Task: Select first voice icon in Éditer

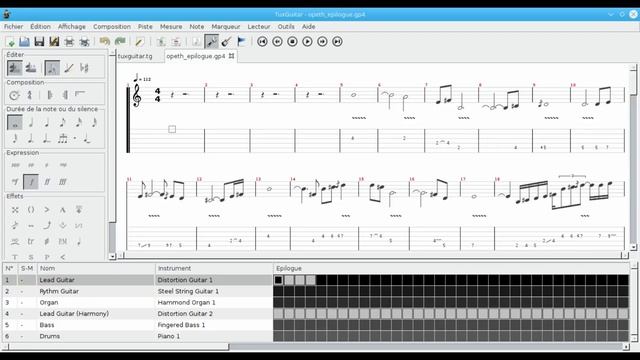Action: 15,68
